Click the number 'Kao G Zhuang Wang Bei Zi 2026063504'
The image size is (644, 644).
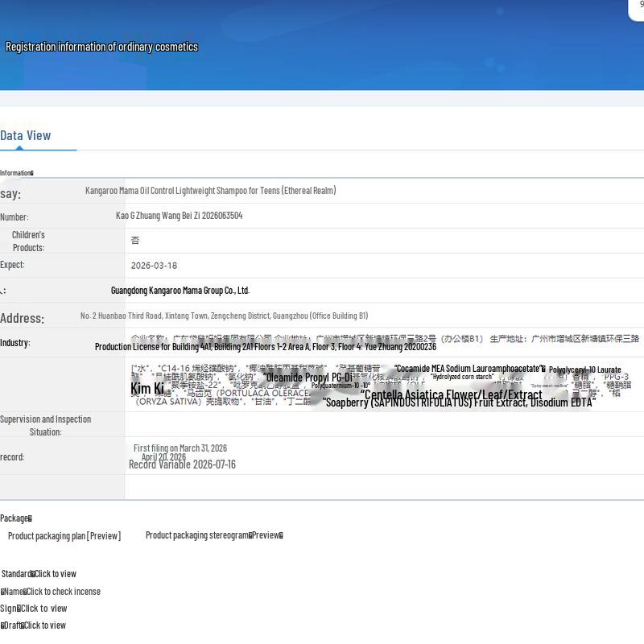tap(179, 216)
